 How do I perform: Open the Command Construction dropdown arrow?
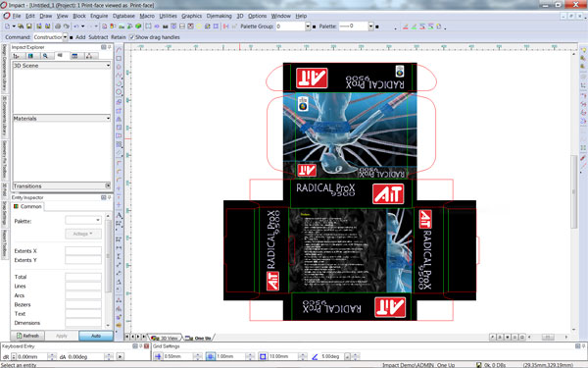[66, 37]
